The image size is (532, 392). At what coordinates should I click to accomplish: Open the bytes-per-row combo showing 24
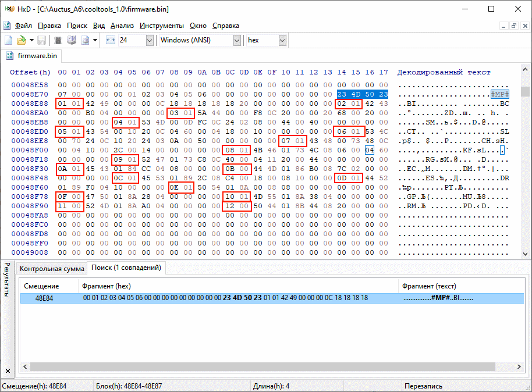tap(150, 40)
